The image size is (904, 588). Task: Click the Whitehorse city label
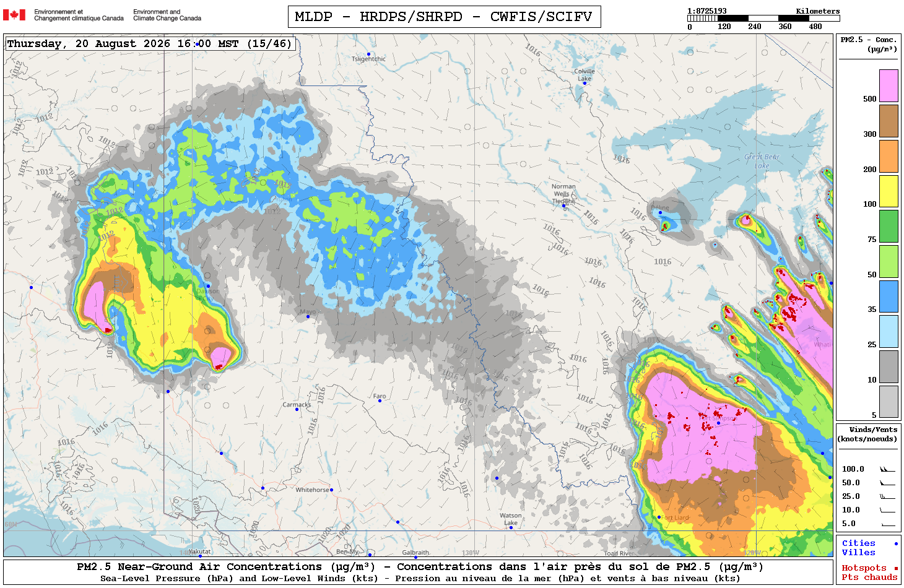pos(312,490)
